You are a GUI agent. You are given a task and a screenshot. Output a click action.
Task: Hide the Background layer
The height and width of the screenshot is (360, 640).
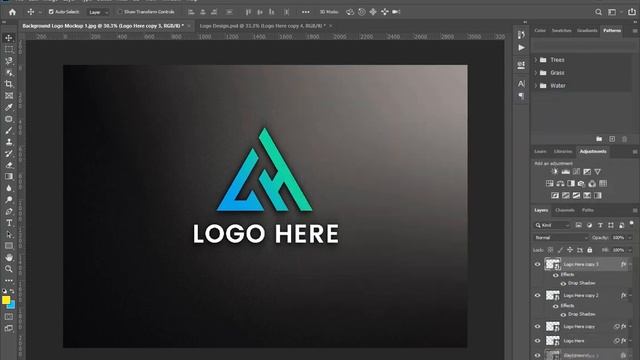click(x=538, y=355)
